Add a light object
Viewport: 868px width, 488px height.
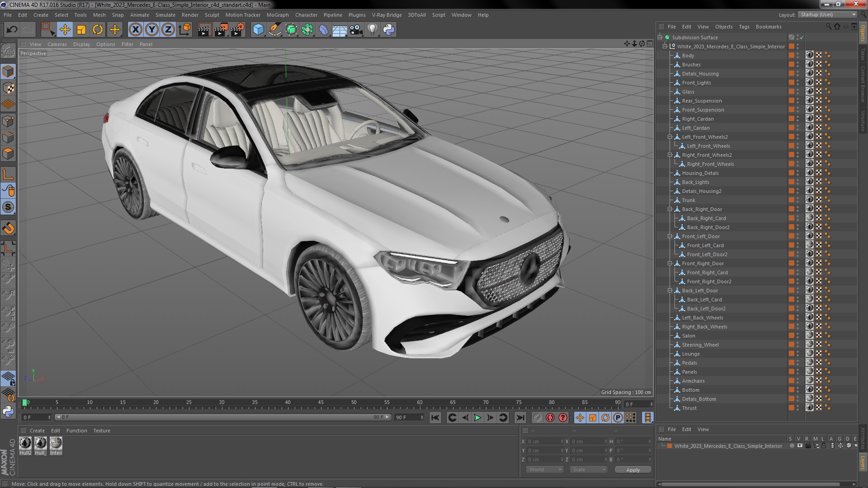pos(373,30)
